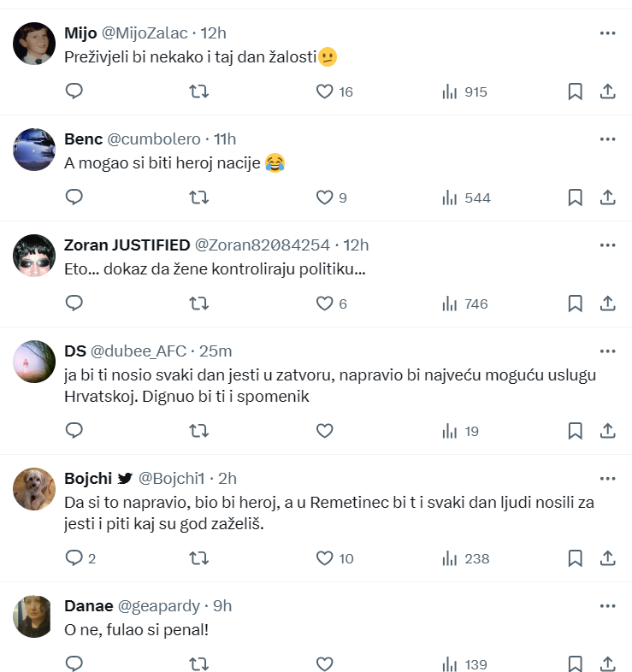
Task: Open the 11h timestamp on Benc's tweet
Action: 225,139
